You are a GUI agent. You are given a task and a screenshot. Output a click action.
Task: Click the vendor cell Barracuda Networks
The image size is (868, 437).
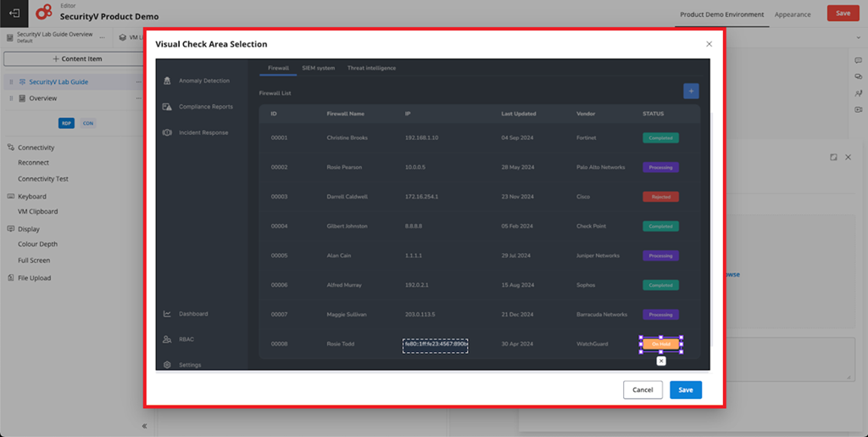[x=602, y=315]
